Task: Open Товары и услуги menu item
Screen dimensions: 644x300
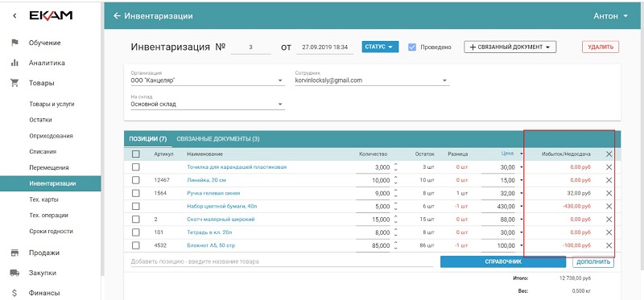Action: tap(52, 105)
